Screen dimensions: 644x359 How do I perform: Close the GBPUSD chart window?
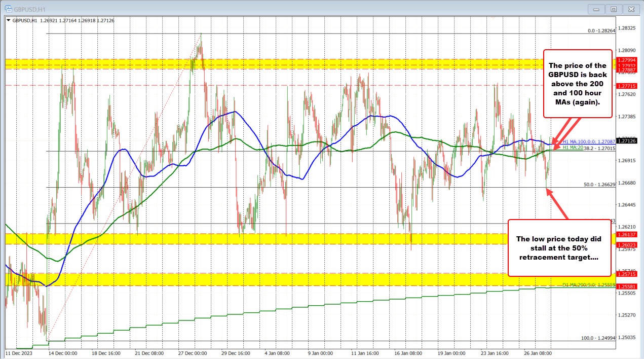[631, 9]
